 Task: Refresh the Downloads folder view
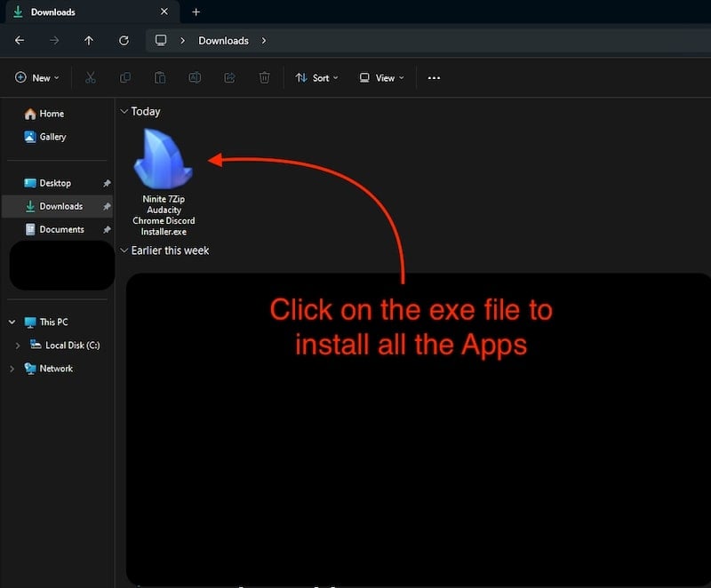pos(124,40)
